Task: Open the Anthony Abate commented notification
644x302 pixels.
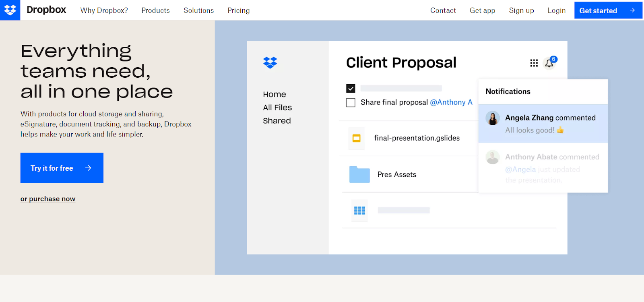Action: coord(543,168)
